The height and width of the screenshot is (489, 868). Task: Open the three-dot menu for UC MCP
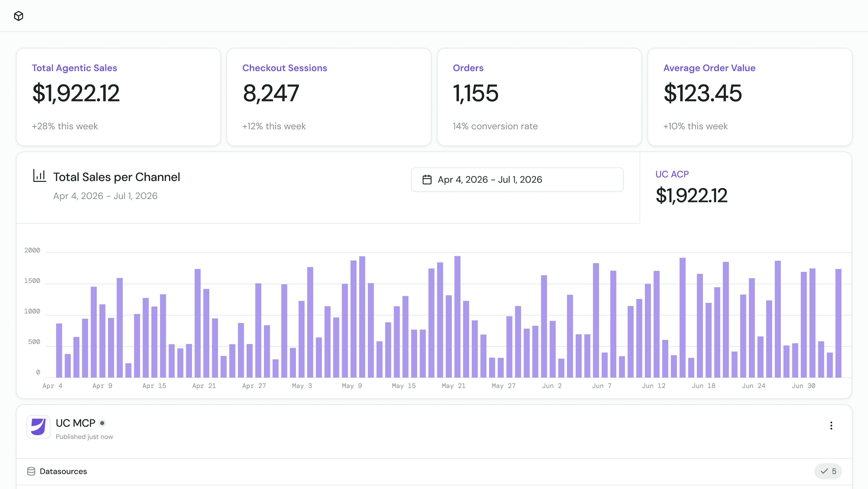coord(831,426)
